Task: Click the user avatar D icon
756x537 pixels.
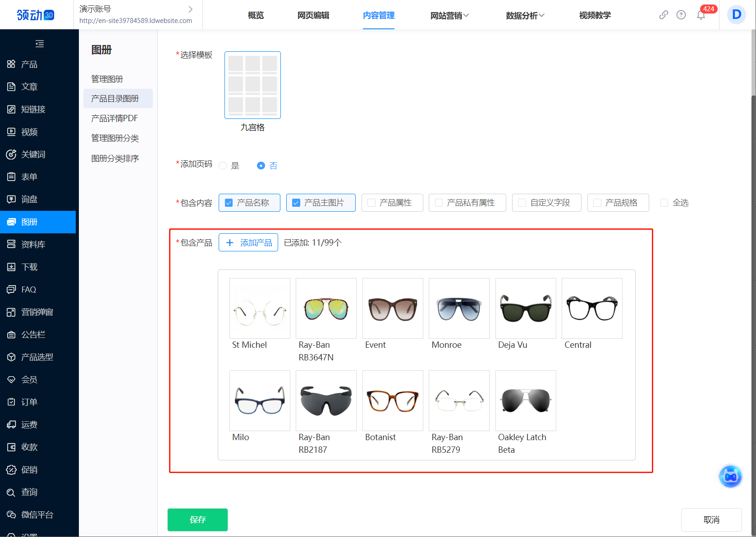Action: 736,15
